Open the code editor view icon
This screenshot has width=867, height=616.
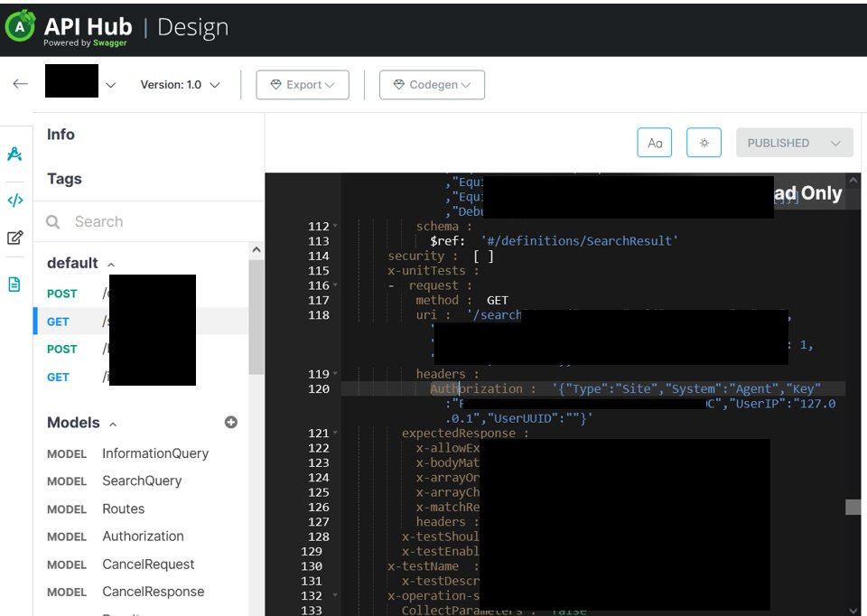pyautogui.click(x=14, y=200)
